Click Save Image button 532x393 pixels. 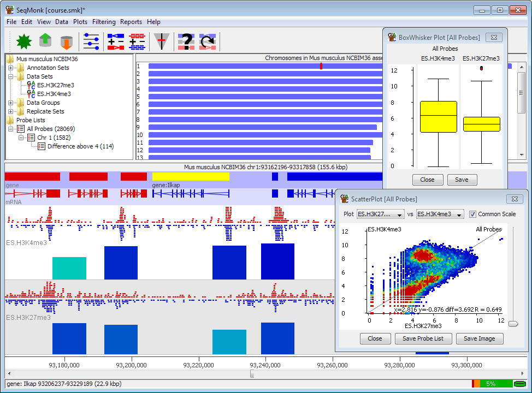click(x=480, y=338)
